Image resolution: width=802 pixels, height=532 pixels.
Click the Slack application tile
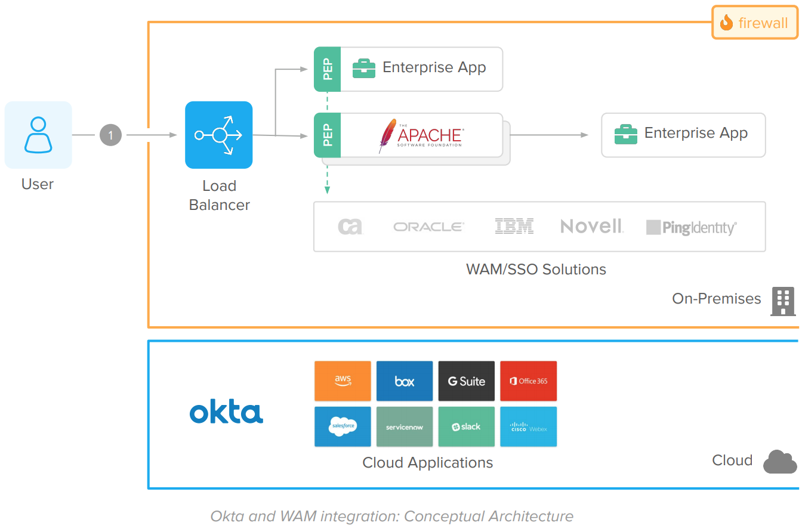466,426
